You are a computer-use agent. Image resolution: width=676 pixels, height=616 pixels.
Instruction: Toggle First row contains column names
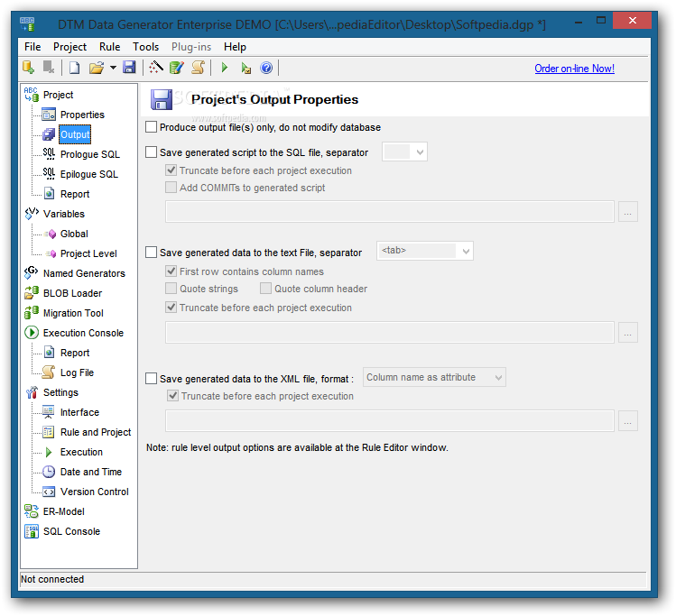[171, 271]
